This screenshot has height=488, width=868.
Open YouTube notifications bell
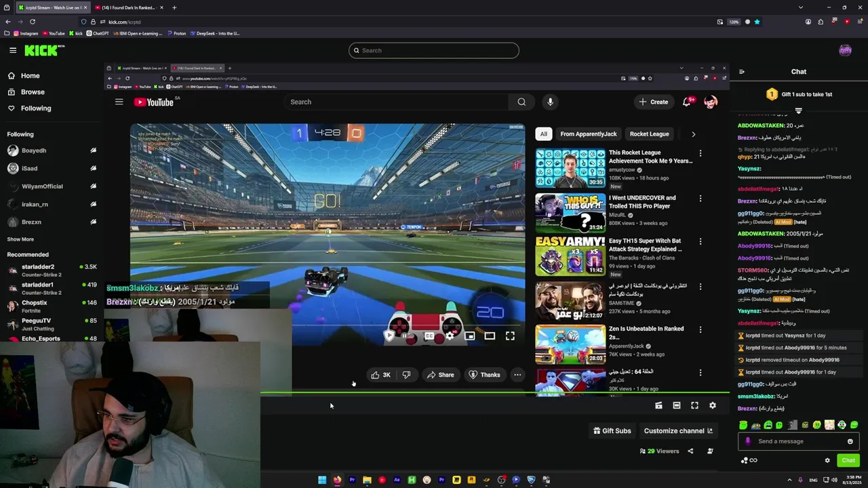point(687,102)
